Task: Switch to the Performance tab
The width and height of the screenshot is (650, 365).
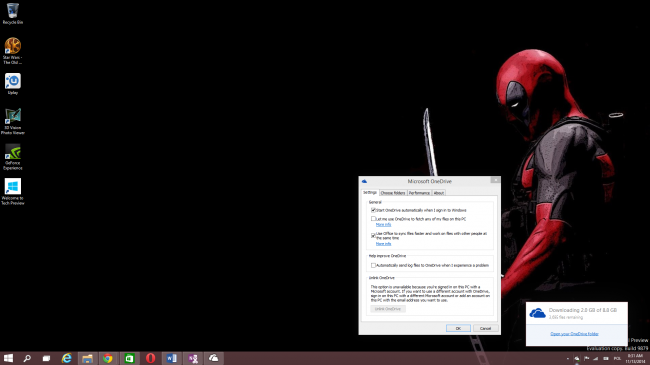Action: coord(419,193)
